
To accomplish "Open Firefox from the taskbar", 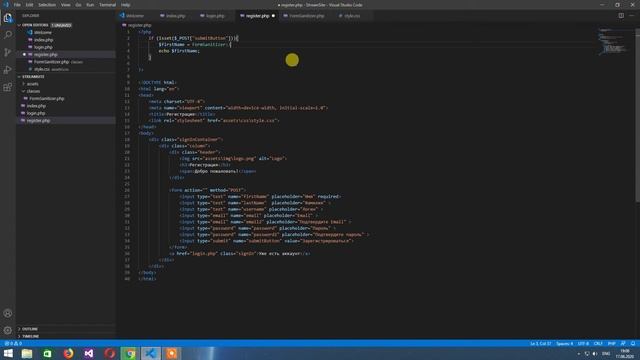I will coord(68,353).
